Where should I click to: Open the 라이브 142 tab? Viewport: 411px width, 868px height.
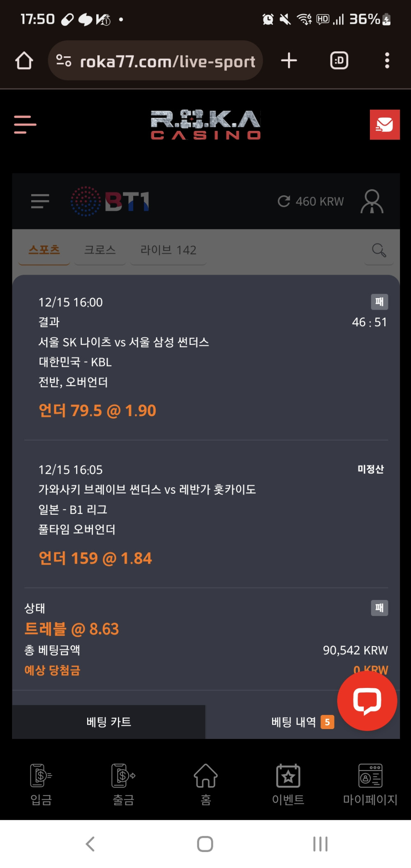coord(168,250)
